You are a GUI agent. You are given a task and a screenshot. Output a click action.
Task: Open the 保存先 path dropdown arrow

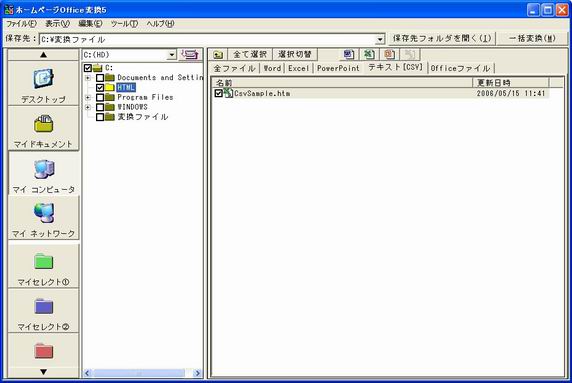(380, 39)
